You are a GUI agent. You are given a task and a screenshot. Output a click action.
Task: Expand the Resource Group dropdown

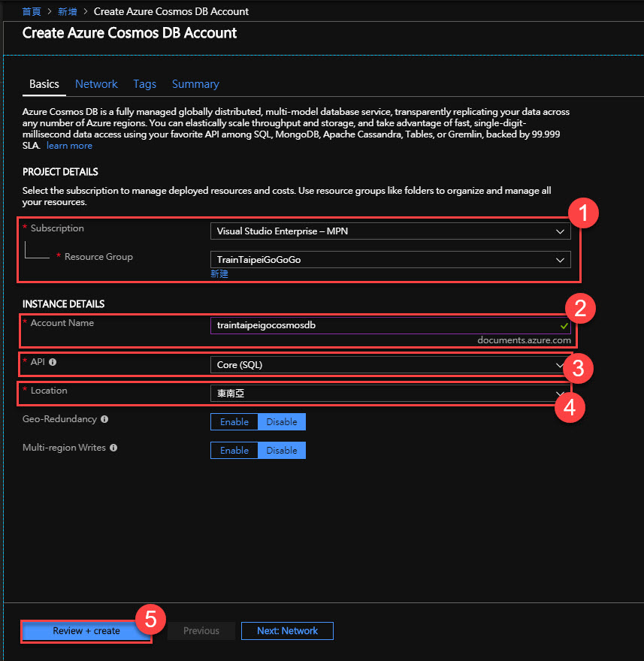point(390,260)
